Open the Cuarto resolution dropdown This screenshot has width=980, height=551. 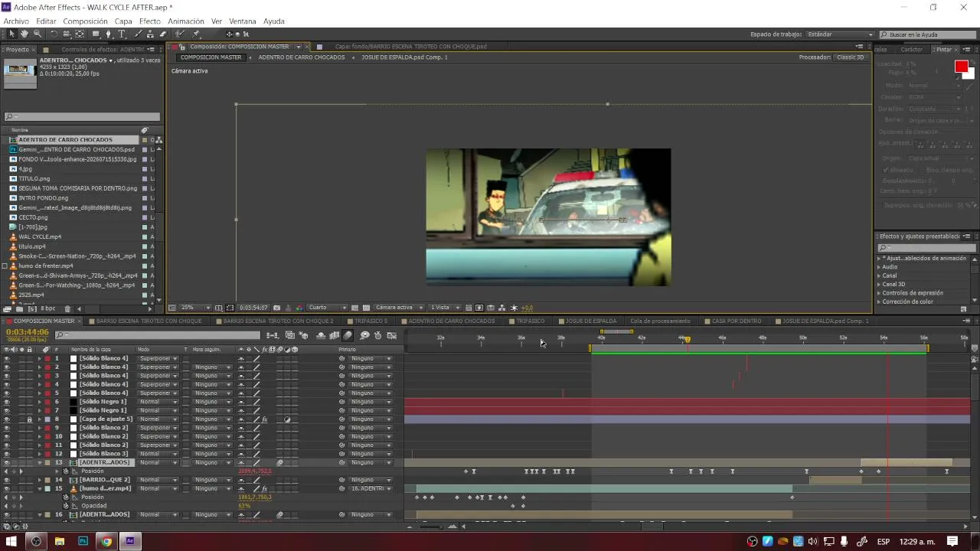pos(328,308)
